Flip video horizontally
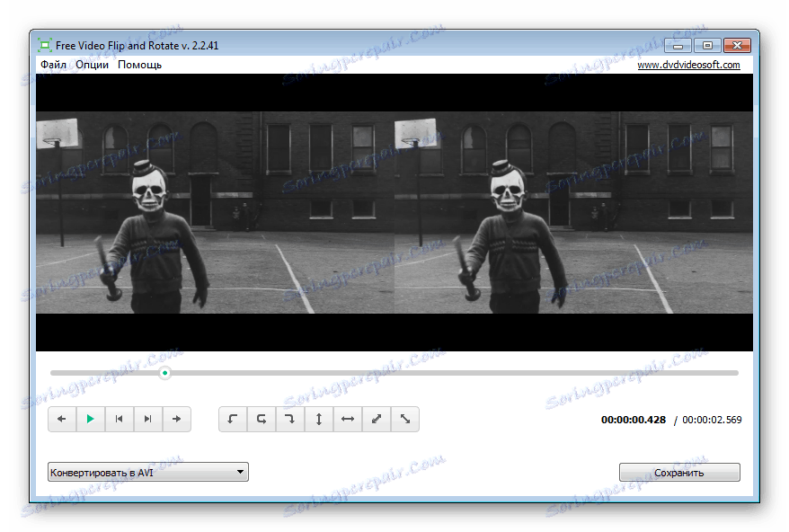Image resolution: width=789 pixels, height=532 pixels. click(x=347, y=420)
